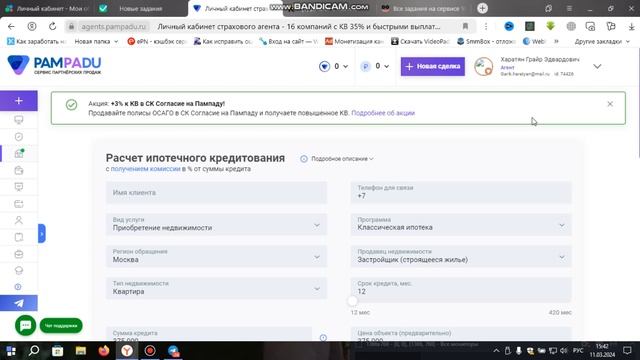Image resolution: width=640 pixels, height=360 pixels.
Task: Click the Срок кредита, мес field
Action: pos(461,290)
